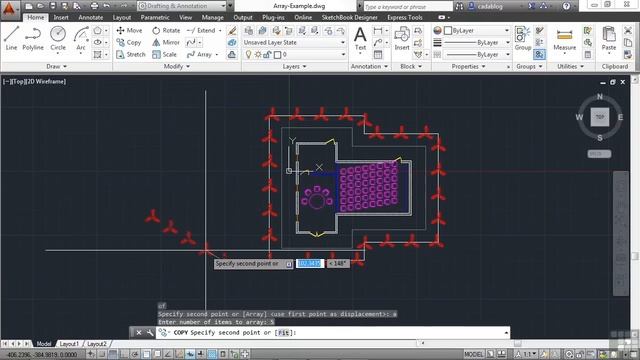The image size is (640, 360).
Task: Click the [-][Top][2D Wireframe] viewport label
Action: pyautogui.click(x=35, y=82)
